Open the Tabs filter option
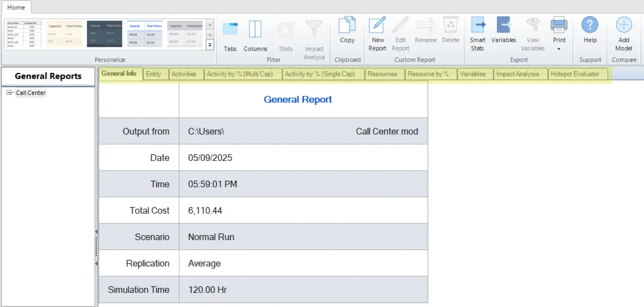Screen dimensions: 644x307 pos(230,35)
